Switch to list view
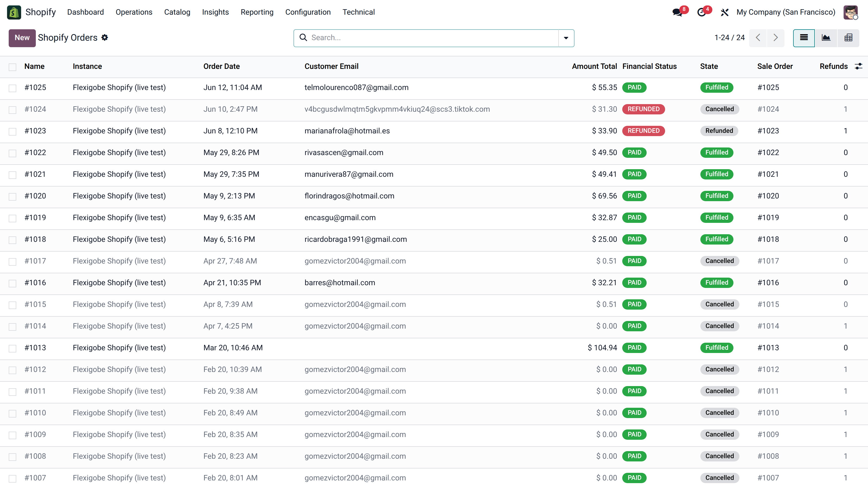This screenshot has width=868, height=488. point(804,38)
